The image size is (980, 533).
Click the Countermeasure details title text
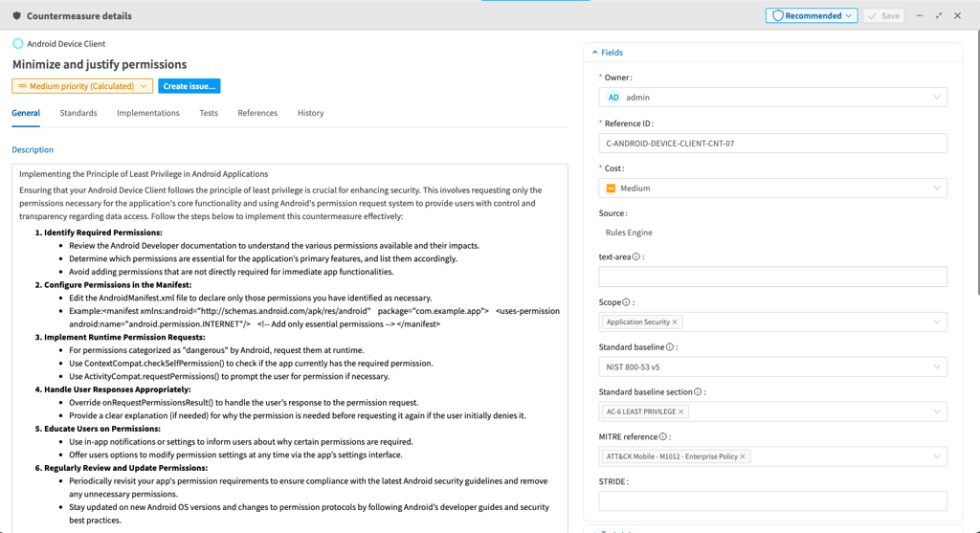click(79, 15)
